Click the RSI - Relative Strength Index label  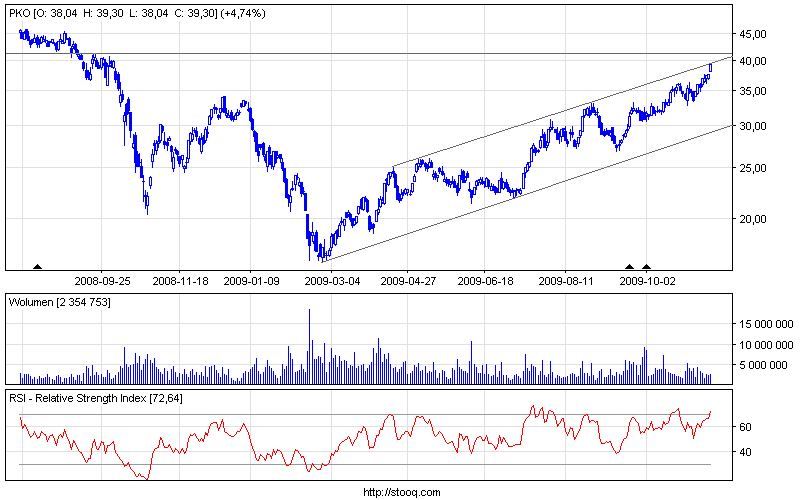[x=96, y=398]
